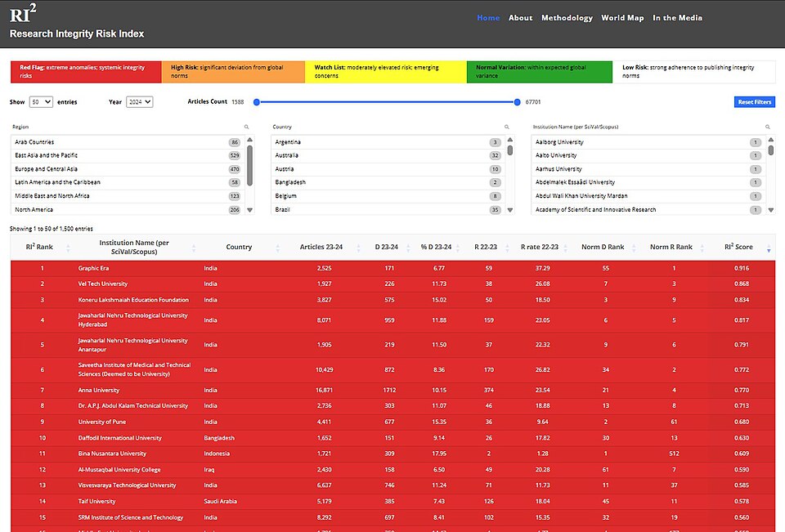Open the World Map page

tap(622, 18)
